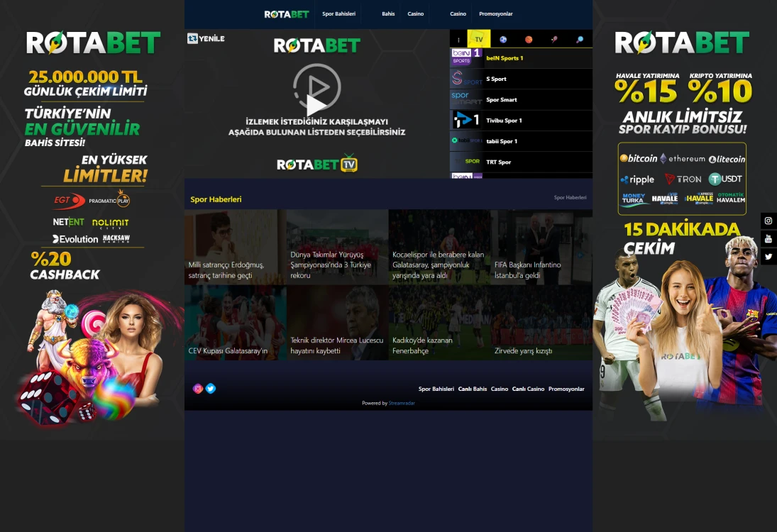Click the red scrollbar beside the news grid
Screen dimensions: 777x532
pos(590,284)
